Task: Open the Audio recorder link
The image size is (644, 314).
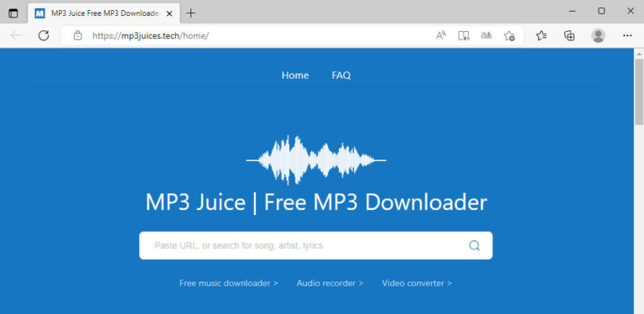Action: pos(330,283)
